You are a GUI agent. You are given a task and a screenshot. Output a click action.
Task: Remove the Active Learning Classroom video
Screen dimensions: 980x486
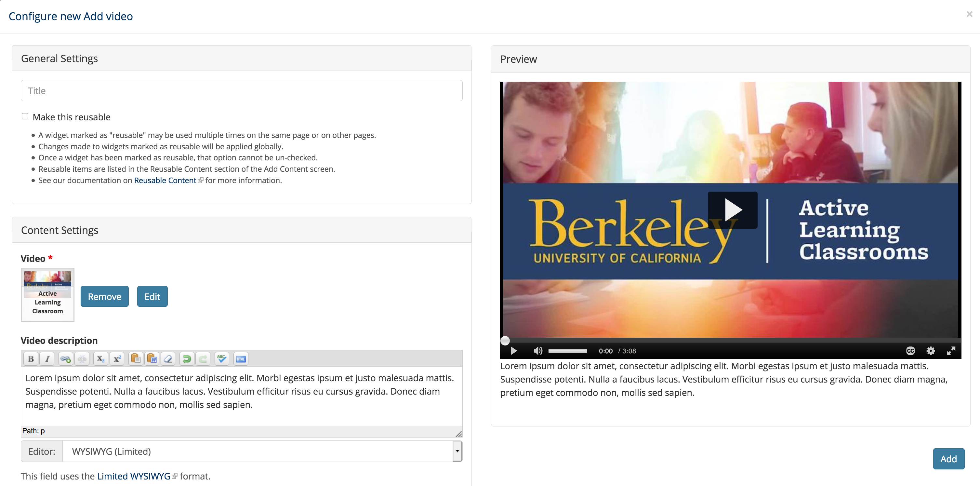click(x=104, y=296)
